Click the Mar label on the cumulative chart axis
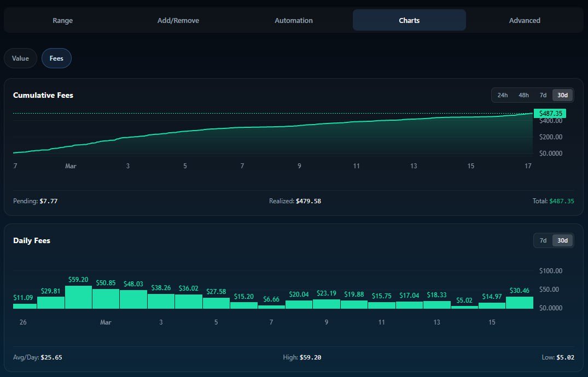The width and height of the screenshot is (588, 377). pos(71,166)
